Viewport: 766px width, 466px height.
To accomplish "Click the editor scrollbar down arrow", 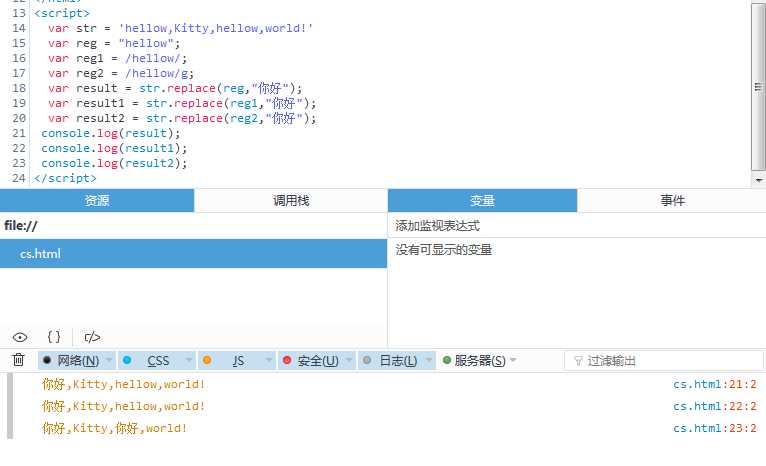I will [x=759, y=180].
